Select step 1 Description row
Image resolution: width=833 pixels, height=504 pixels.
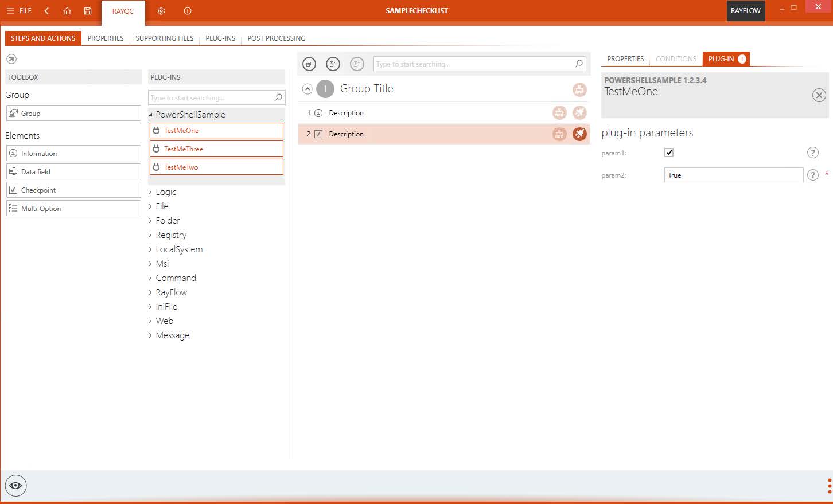tap(443, 113)
